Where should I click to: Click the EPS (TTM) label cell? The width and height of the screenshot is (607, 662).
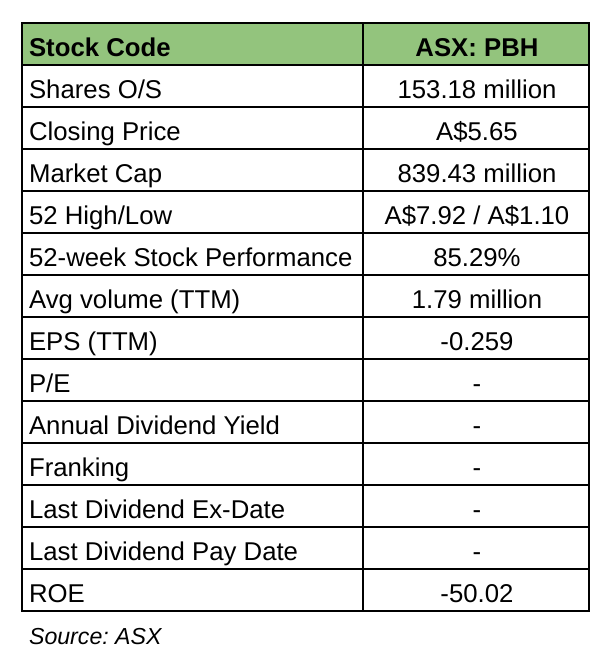point(94,341)
